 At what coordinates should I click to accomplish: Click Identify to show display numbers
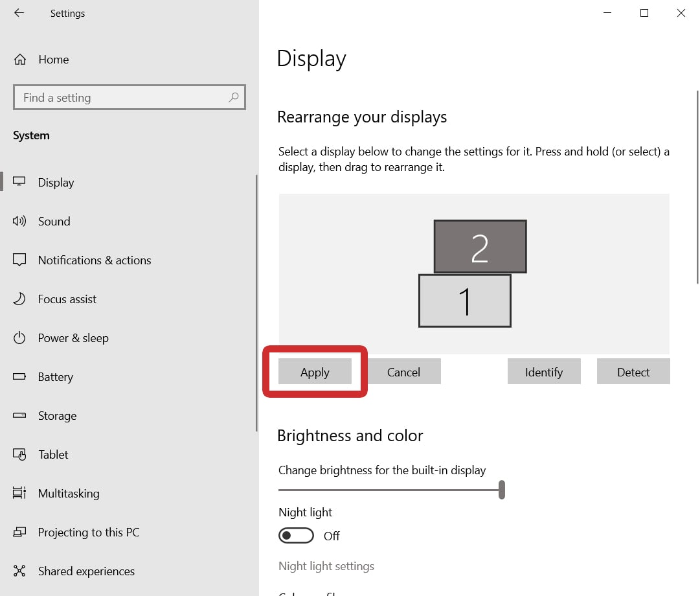(544, 372)
